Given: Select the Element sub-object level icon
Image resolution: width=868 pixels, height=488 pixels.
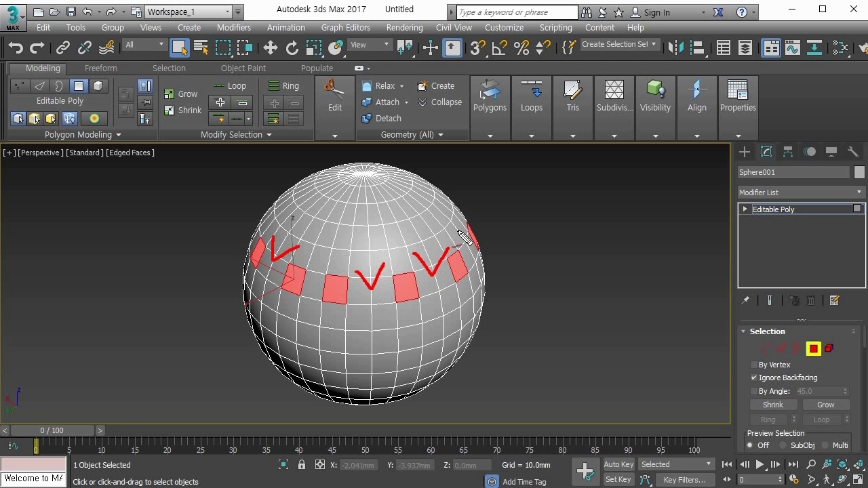Looking at the screenshot, I should point(829,348).
